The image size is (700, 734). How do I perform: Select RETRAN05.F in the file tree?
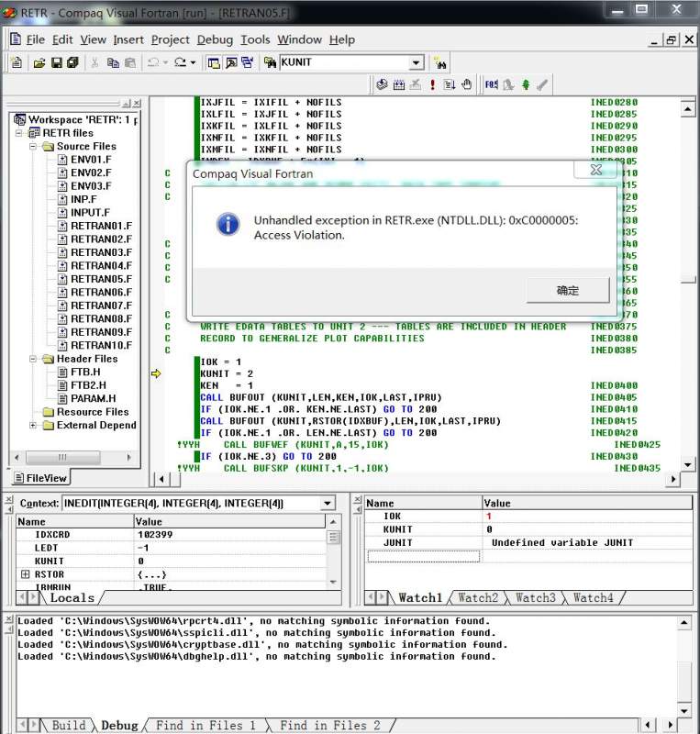pos(101,279)
